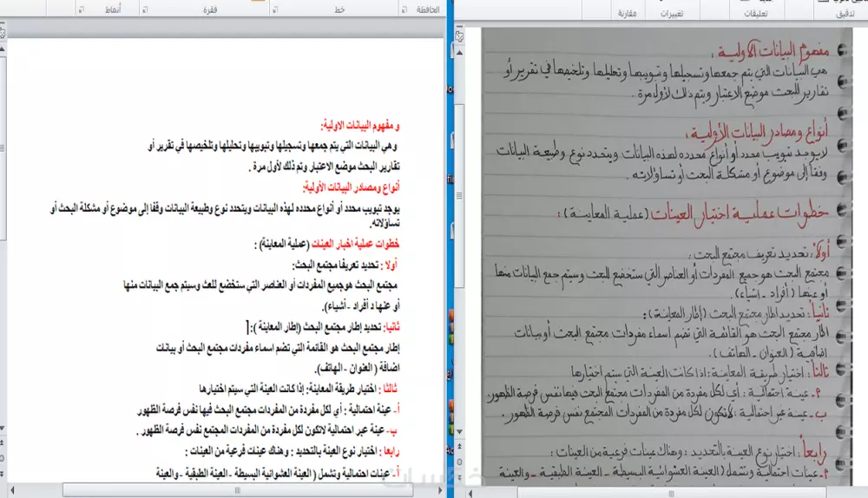
Task: Click left window horizontal scrollbar's left arrow
Action: [13, 490]
